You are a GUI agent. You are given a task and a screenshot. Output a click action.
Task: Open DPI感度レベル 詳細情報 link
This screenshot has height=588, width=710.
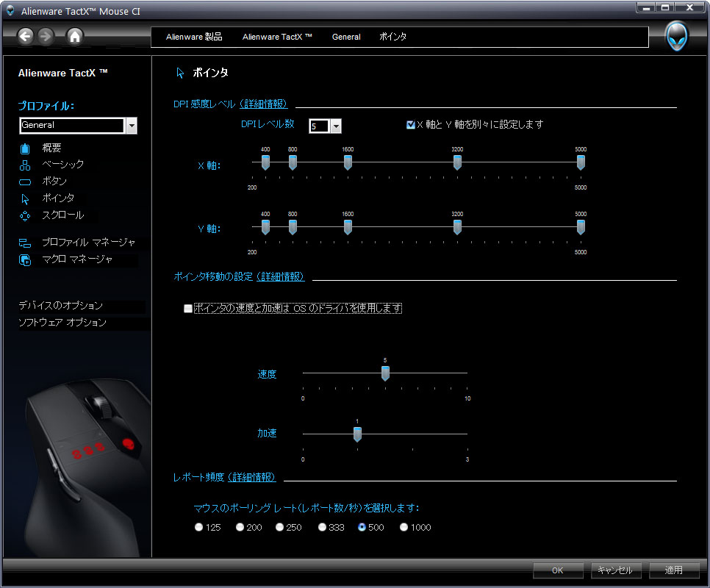point(264,104)
